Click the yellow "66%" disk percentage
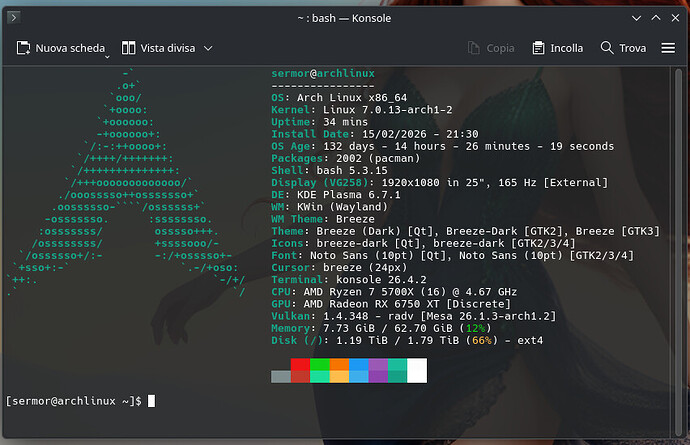Image resolution: width=690 pixels, height=445 pixels. click(482, 340)
